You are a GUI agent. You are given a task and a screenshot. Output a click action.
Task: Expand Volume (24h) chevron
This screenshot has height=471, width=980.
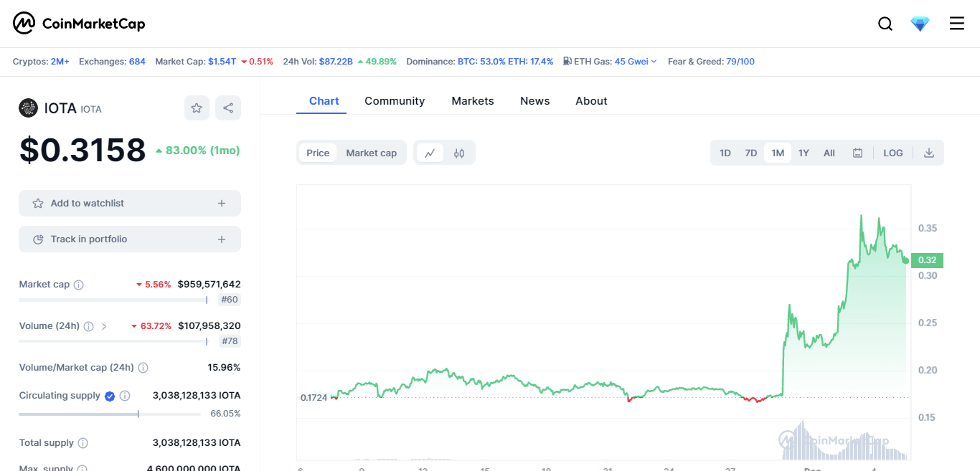pyautogui.click(x=104, y=326)
